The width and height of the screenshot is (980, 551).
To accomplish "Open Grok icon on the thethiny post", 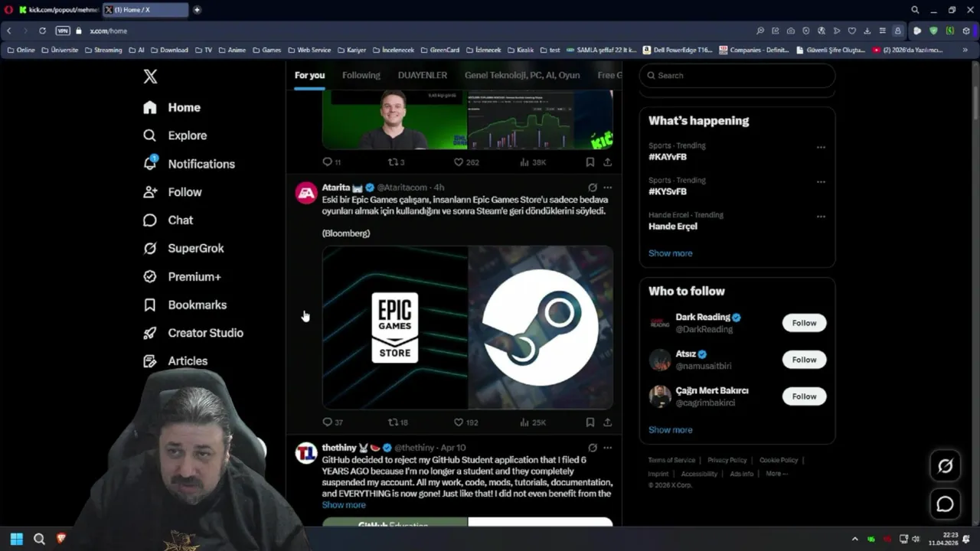I will pyautogui.click(x=592, y=448).
